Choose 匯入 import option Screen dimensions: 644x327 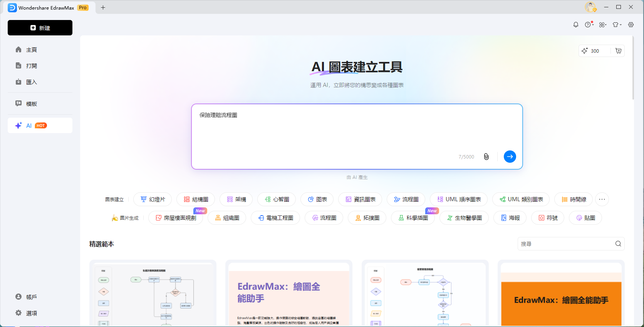pyautogui.click(x=40, y=82)
